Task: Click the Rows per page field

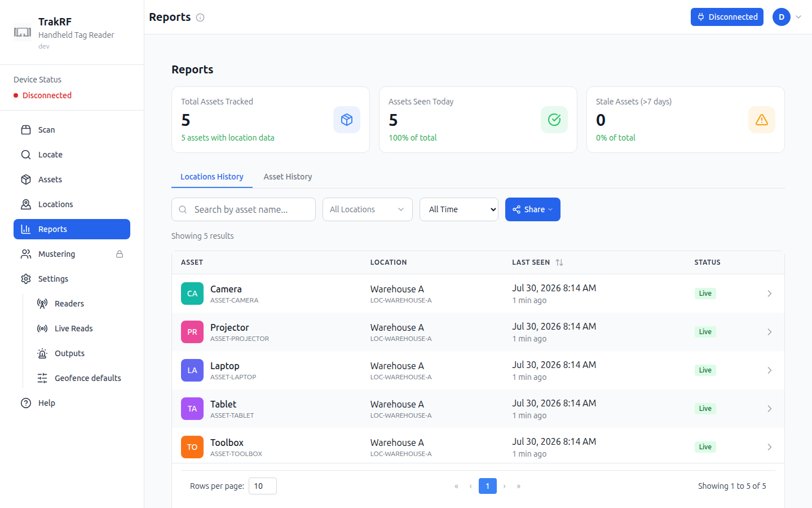Action: (263, 486)
